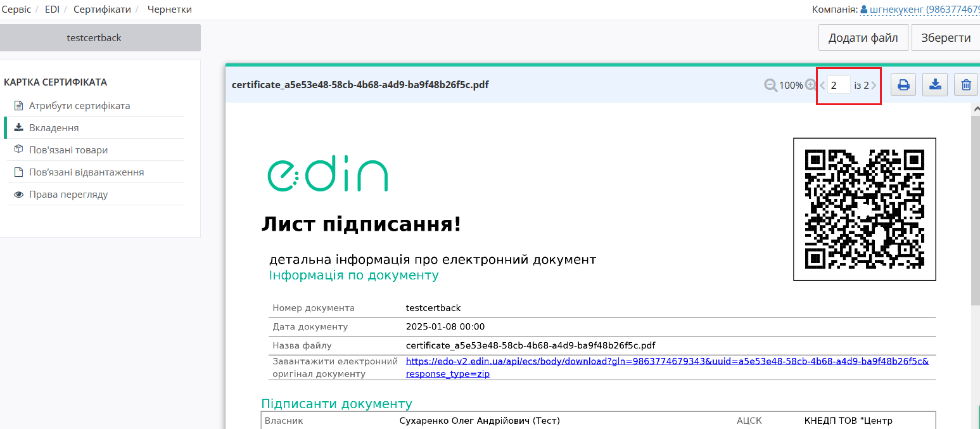
Task: Click the Лист підписання! heading
Action: [361, 224]
